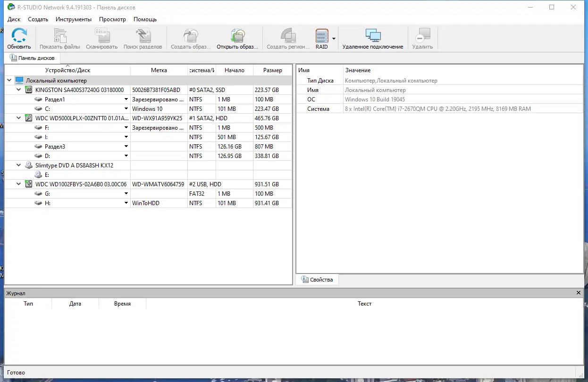
Task: Click the Обновить refresh icon
Action: coord(19,35)
